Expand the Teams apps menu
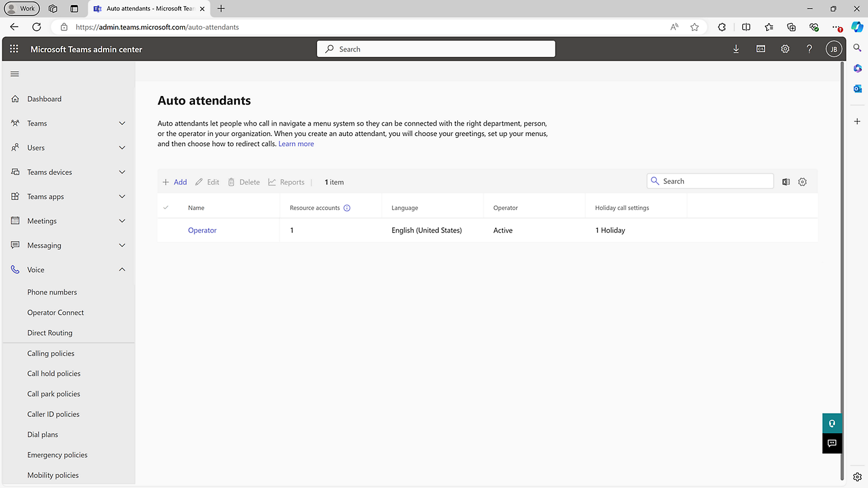The height and width of the screenshot is (488, 868). click(68, 197)
